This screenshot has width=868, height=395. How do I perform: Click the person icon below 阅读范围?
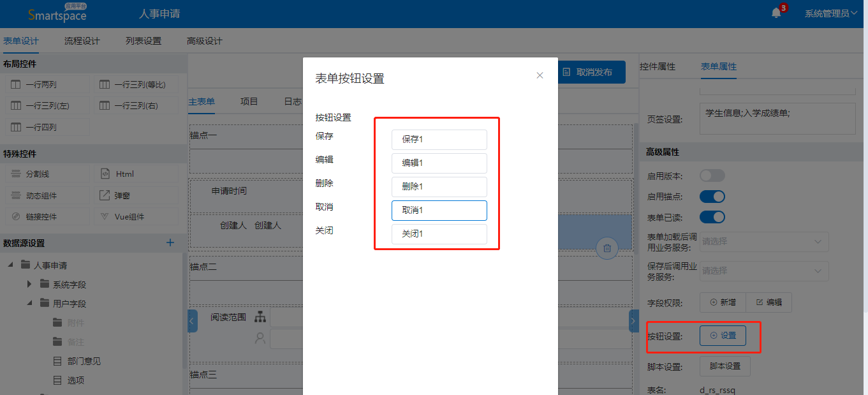point(260,338)
